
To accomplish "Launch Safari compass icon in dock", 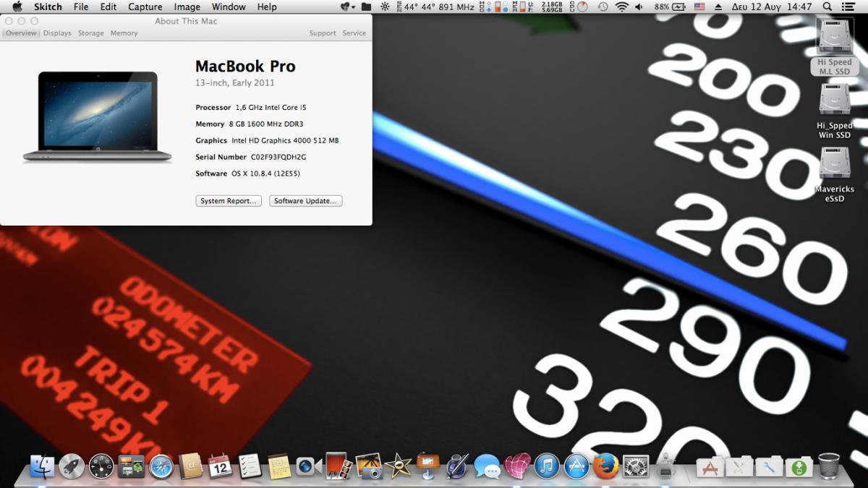I will click(x=161, y=466).
